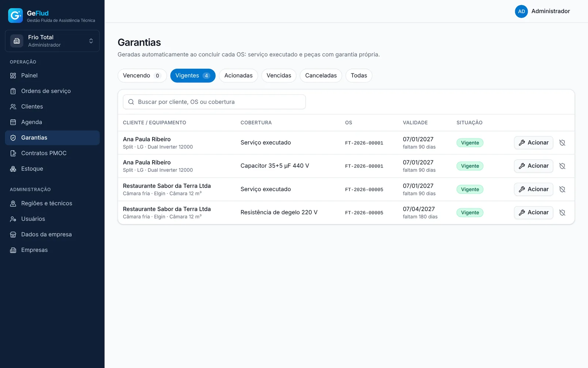Switch to the Vencidas tab

279,75
